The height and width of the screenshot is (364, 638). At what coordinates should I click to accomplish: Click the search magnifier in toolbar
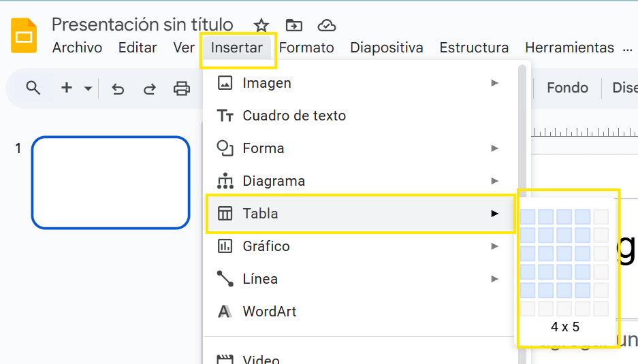pyautogui.click(x=33, y=88)
